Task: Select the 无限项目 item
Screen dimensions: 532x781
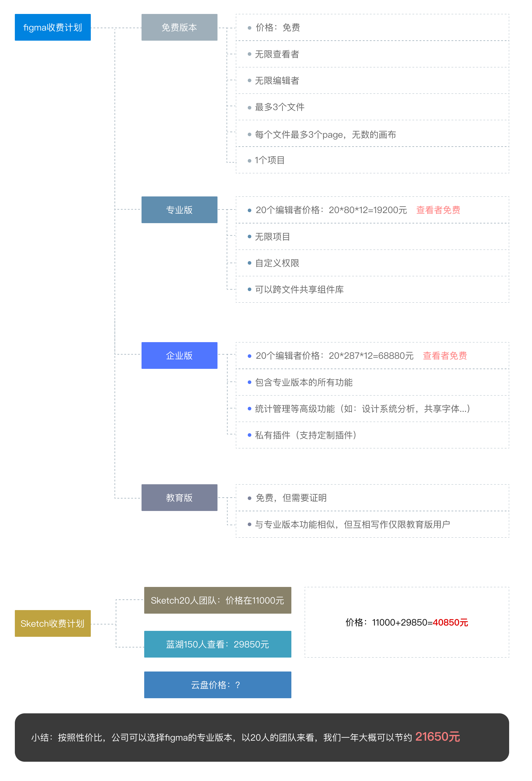Action: point(273,236)
